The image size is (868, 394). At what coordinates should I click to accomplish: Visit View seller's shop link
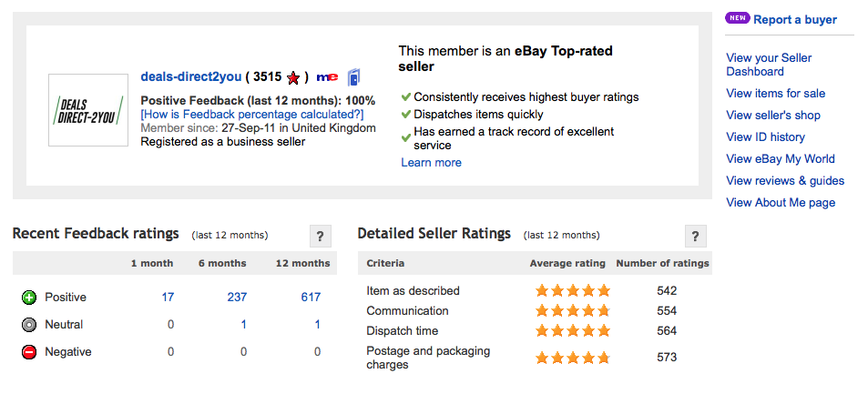coord(773,115)
